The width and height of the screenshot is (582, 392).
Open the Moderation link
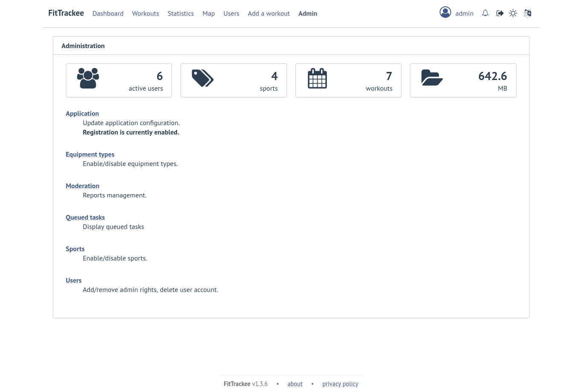coord(83,186)
